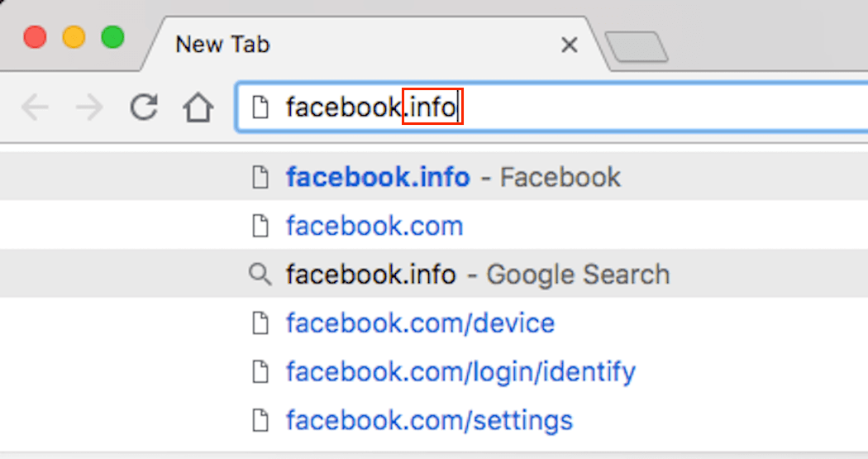The height and width of the screenshot is (459, 868).
Task: Click the page icon in address bar
Action: (x=260, y=108)
